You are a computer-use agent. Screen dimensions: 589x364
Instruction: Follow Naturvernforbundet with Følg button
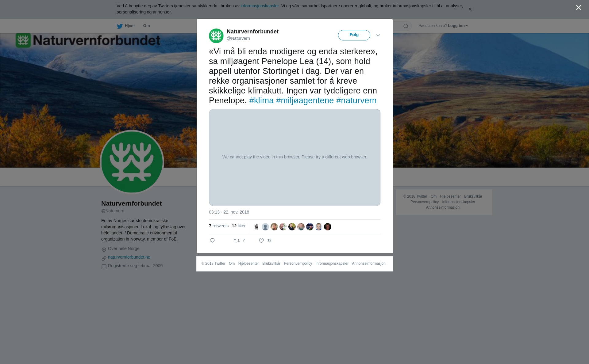354,35
